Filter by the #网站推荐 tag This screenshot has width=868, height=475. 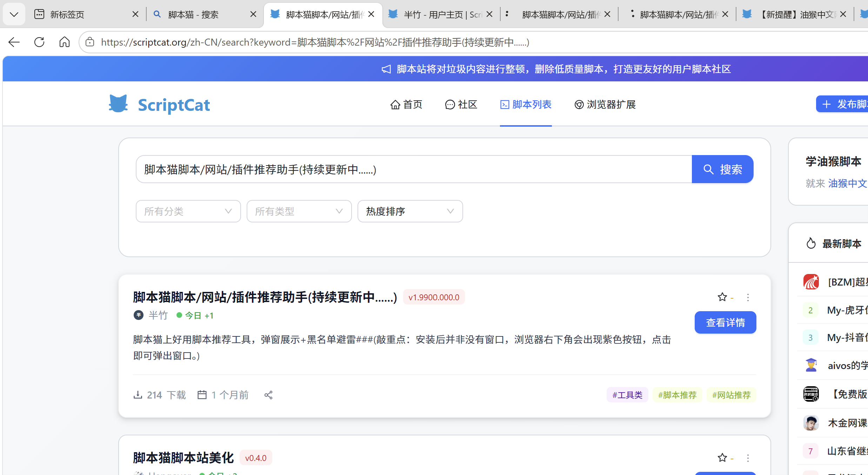click(732, 395)
